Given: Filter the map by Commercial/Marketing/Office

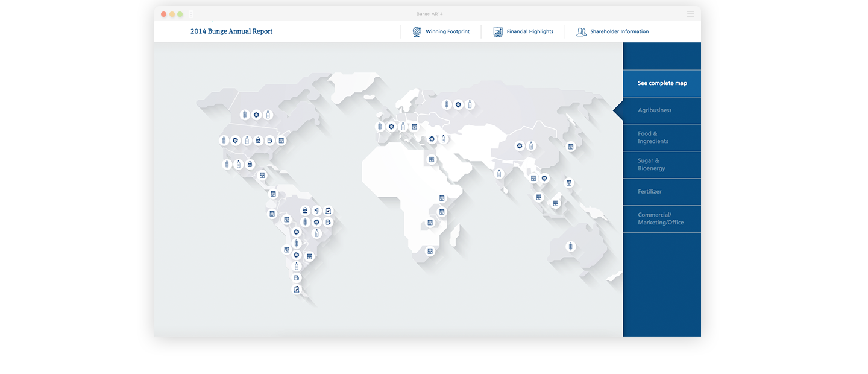Looking at the screenshot, I should (x=662, y=219).
